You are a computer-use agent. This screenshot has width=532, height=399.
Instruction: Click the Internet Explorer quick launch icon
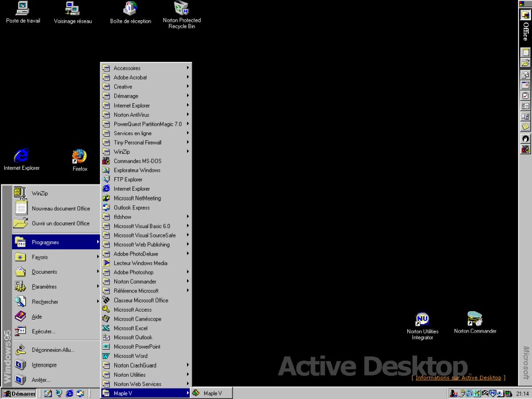click(70, 393)
